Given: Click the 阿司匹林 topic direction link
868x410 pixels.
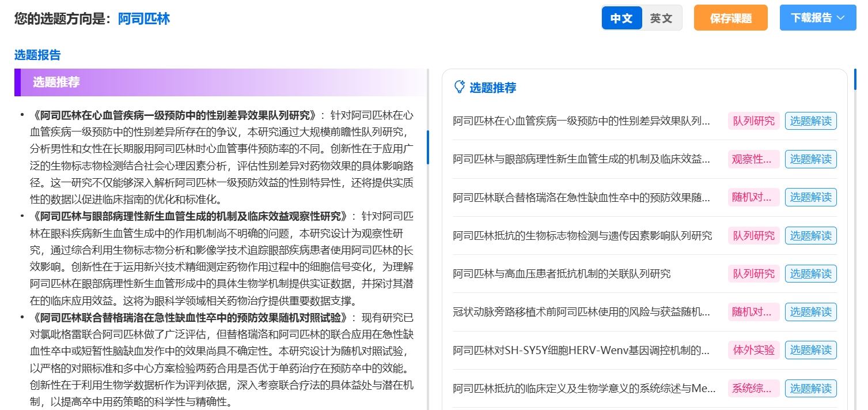Looking at the screenshot, I should coord(144,18).
